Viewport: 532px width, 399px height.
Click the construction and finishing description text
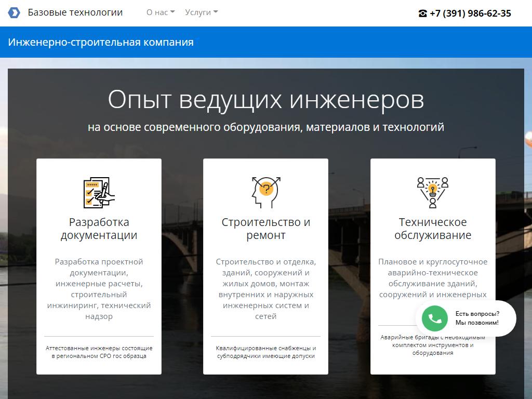pos(265,289)
